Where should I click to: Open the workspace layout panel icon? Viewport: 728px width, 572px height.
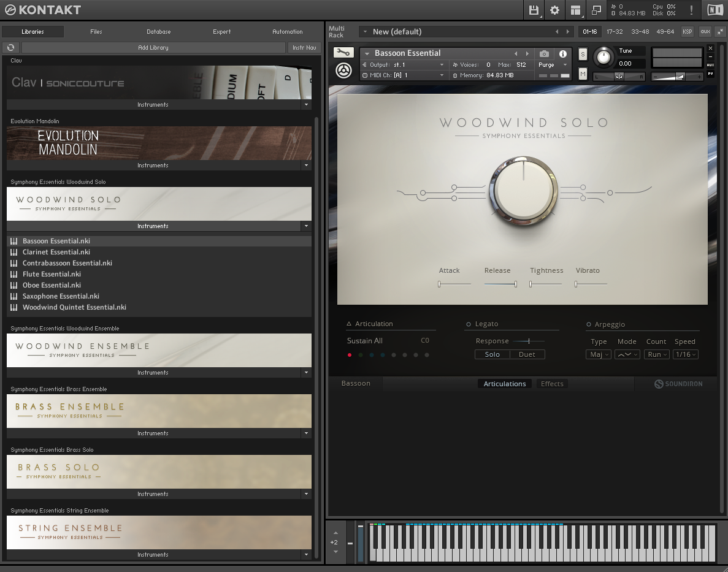(x=575, y=10)
